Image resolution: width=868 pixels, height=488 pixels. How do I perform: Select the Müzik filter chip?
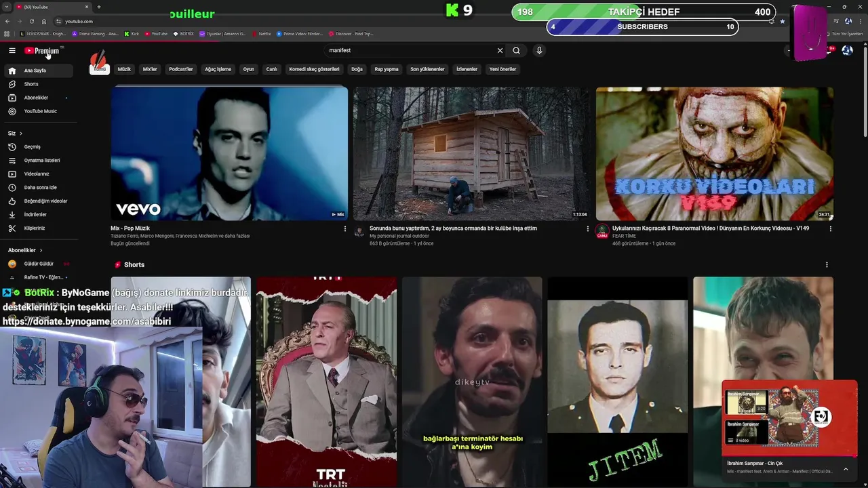(124, 69)
